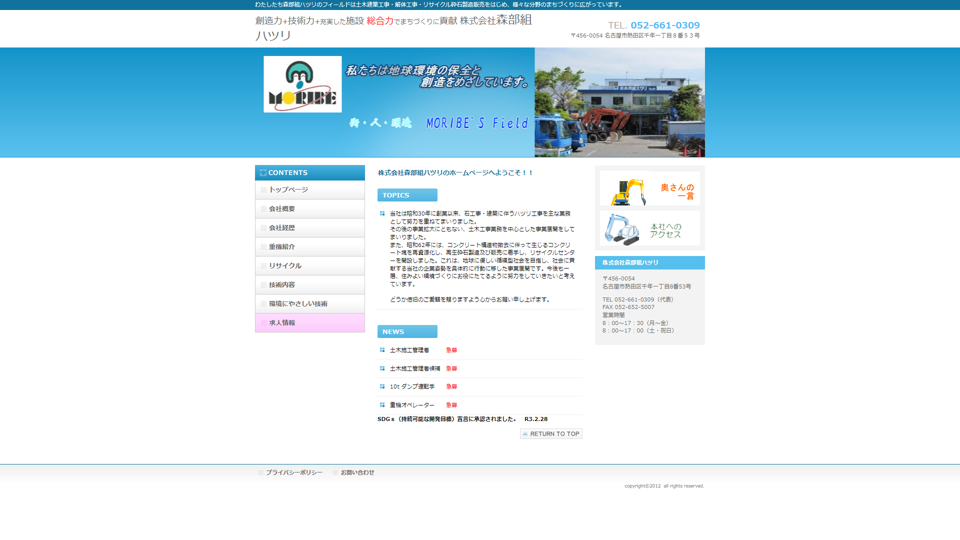The image size is (960, 540).
Task: Click the MORIBE company logo
Action: click(x=302, y=84)
